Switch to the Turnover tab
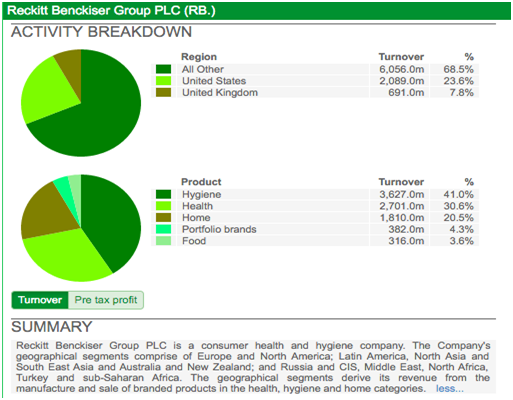Image resolution: width=513 pixels, height=400 pixels. point(40,300)
